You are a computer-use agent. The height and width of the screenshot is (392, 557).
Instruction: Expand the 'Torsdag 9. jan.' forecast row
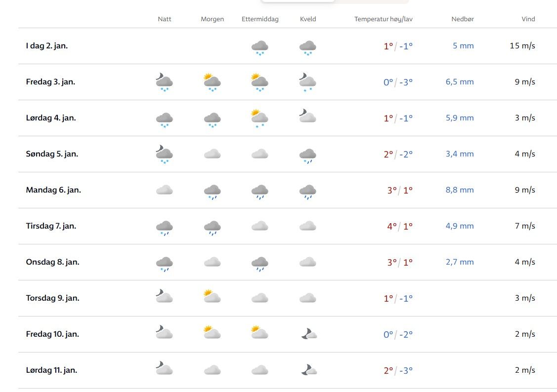tap(52, 298)
